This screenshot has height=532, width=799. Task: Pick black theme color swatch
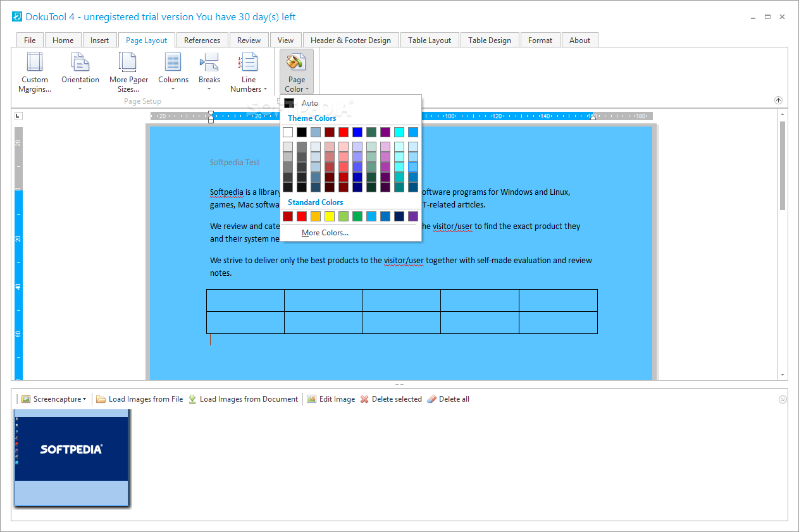pyautogui.click(x=302, y=132)
